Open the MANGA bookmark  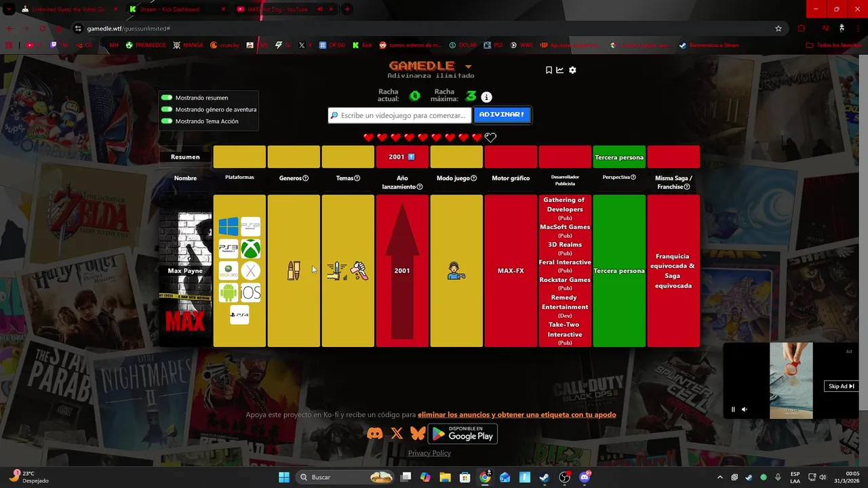(x=188, y=45)
